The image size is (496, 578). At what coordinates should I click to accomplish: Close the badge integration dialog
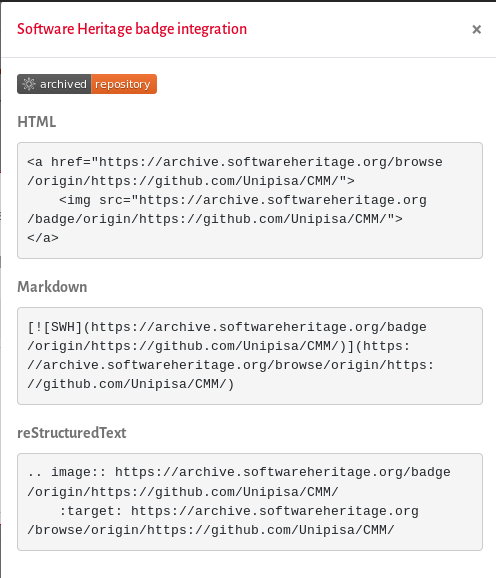click(x=476, y=29)
